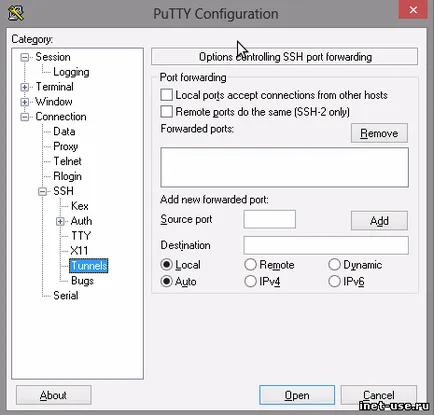Open the TTY settings category

(81, 236)
